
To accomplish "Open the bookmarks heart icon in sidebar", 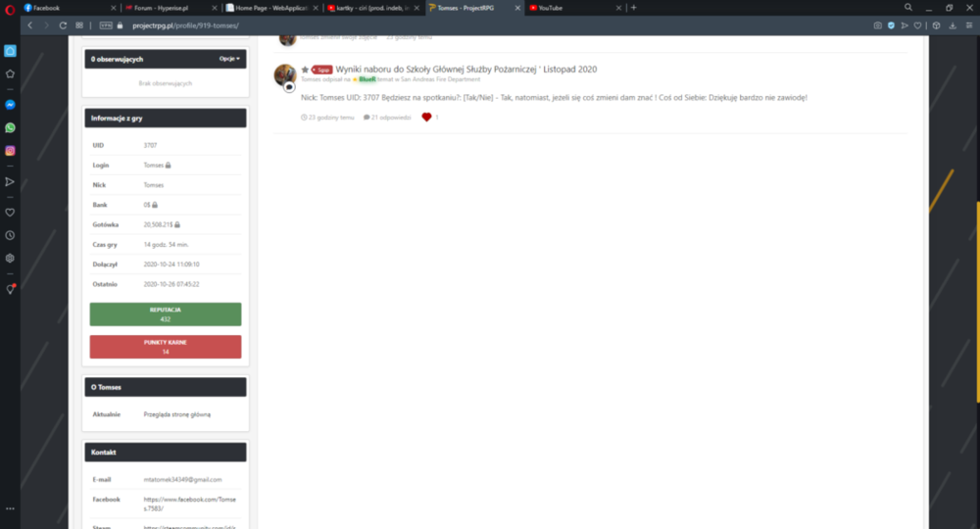I will coord(10,213).
